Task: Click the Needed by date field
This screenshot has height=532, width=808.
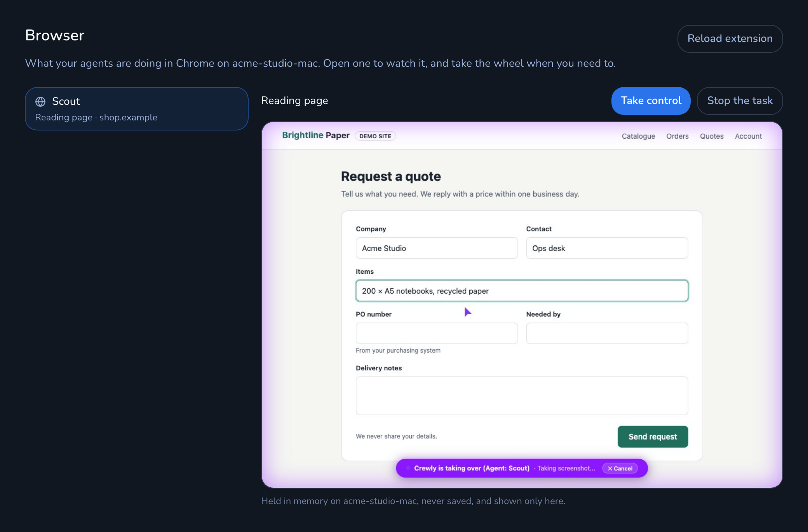Action: click(607, 334)
